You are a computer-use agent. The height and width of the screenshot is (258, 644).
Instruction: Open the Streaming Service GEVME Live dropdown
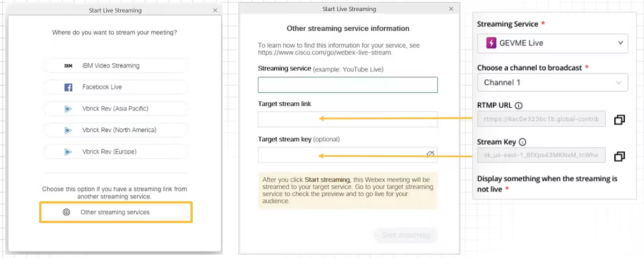pos(553,43)
